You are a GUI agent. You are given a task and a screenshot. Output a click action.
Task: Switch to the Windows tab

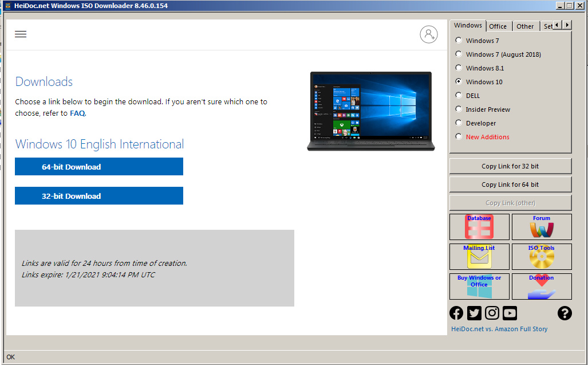pos(468,26)
